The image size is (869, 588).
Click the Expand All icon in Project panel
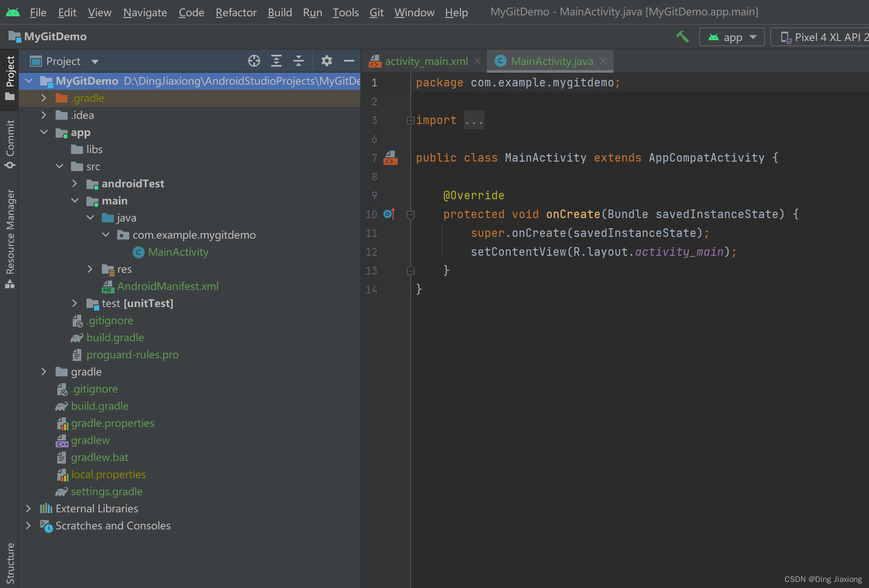(276, 61)
